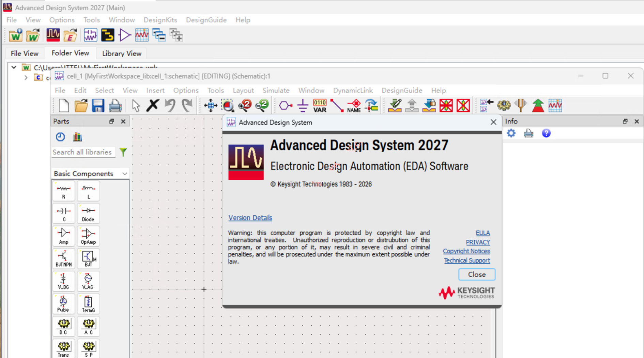
Task: Open the PRIVACY link
Action: [478, 242]
